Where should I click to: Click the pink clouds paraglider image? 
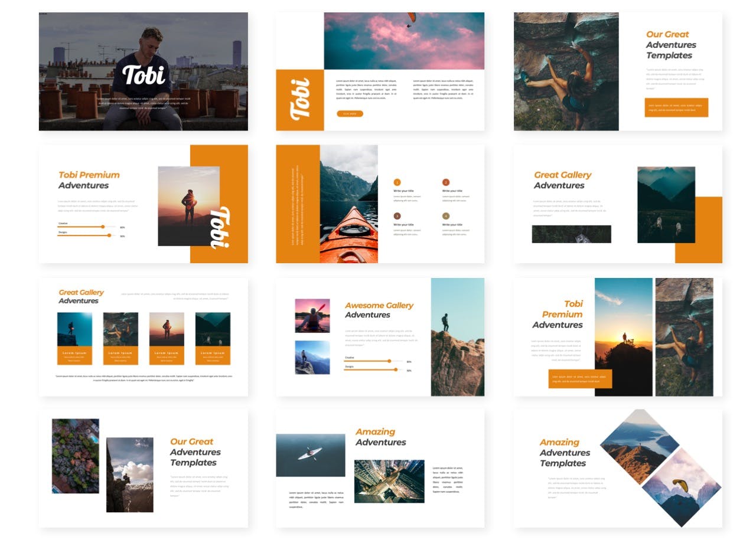tap(403, 41)
